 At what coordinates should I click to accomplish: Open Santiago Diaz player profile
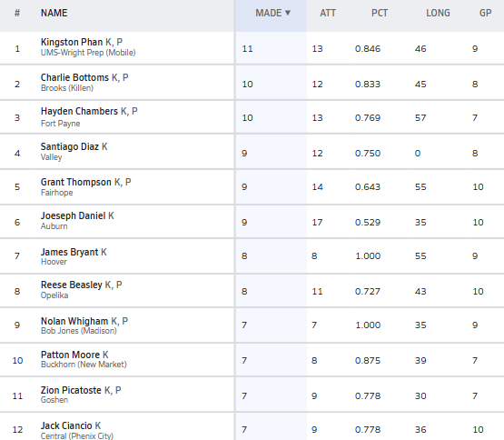pos(69,146)
